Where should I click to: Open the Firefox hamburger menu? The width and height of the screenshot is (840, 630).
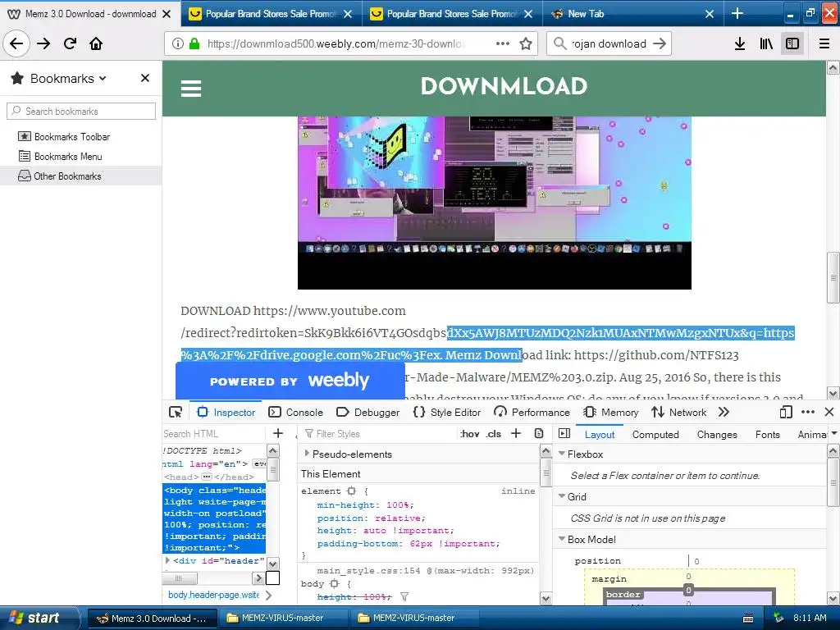pos(824,43)
